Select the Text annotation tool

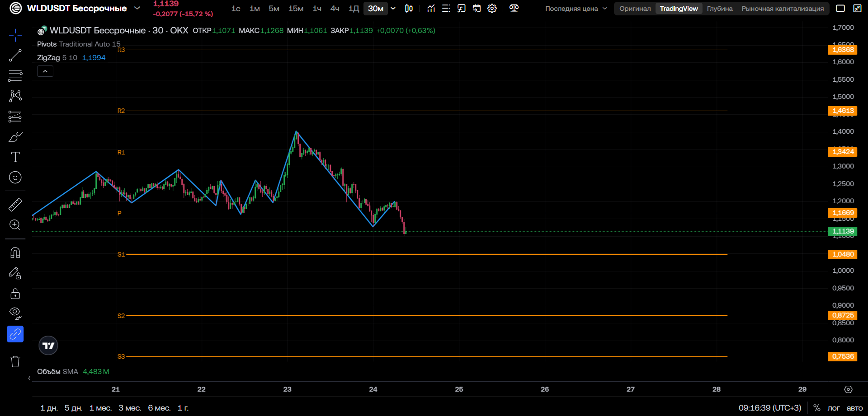pyautogui.click(x=15, y=157)
